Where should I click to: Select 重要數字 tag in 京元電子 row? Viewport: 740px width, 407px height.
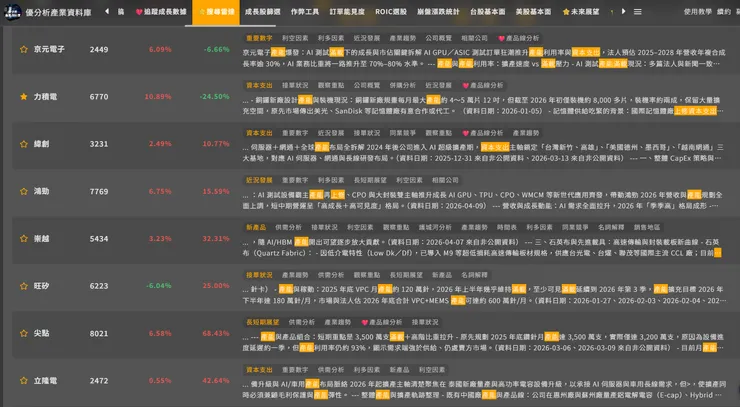pos(259,38)
